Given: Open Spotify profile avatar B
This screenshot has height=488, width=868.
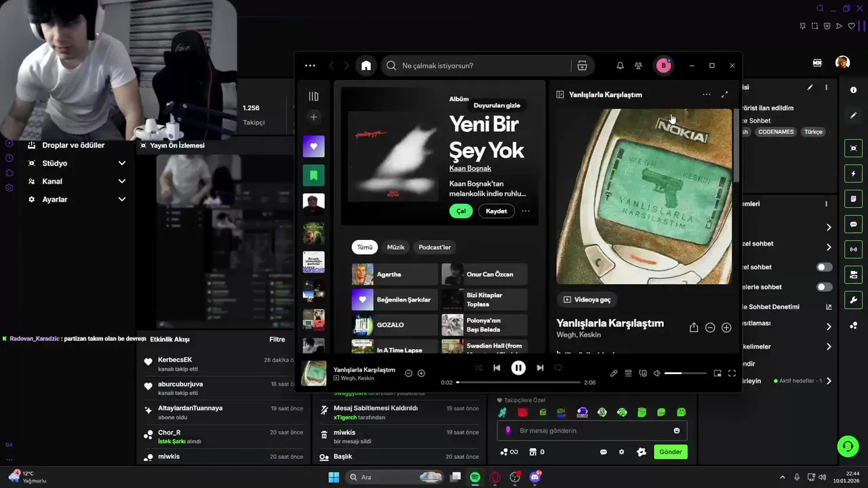Looking at the screenshot, I should point(664,66).
